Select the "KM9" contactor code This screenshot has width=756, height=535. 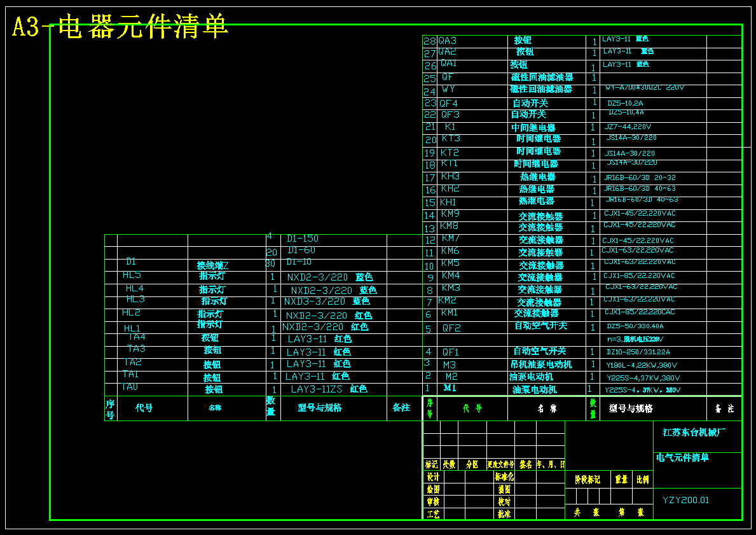[450, 214]
